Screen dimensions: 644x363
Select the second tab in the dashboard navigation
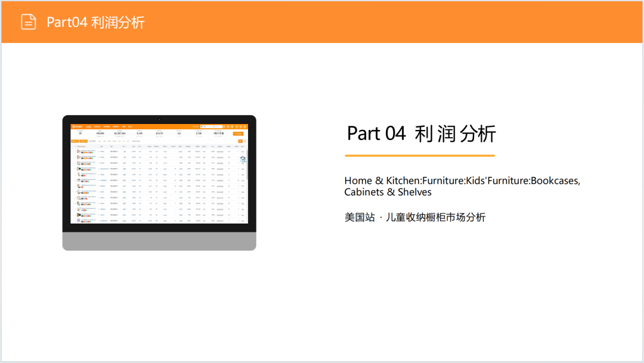pyautogui.click(x=97, y=126)
